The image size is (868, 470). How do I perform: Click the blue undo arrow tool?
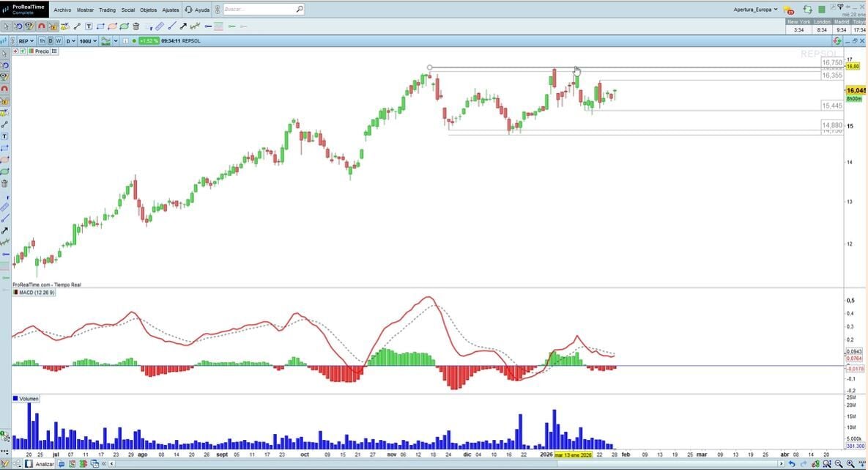tap(18, 26)
